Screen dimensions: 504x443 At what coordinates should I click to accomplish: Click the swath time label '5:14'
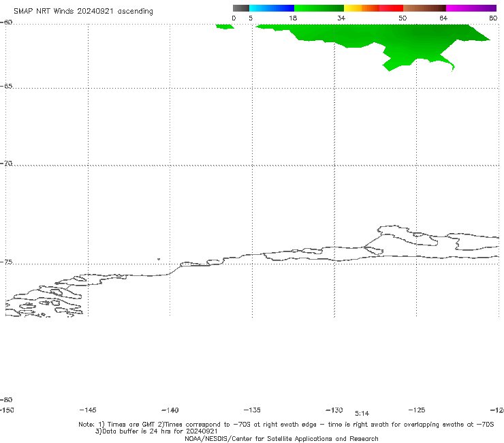[x=362, y=414]
